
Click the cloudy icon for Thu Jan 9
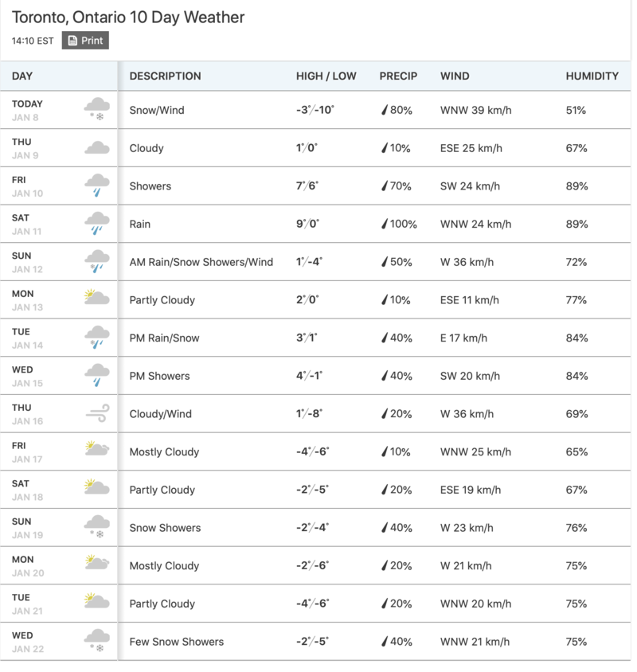point(97,148)
